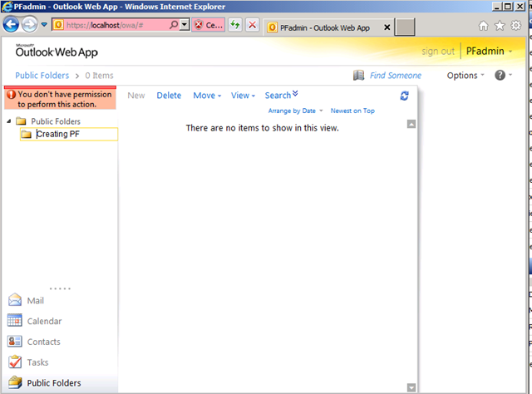Image resolution: width=532 pixels, height=394 pixels.
Task: Open the Move dropdown menu
Action: [207, 96]
